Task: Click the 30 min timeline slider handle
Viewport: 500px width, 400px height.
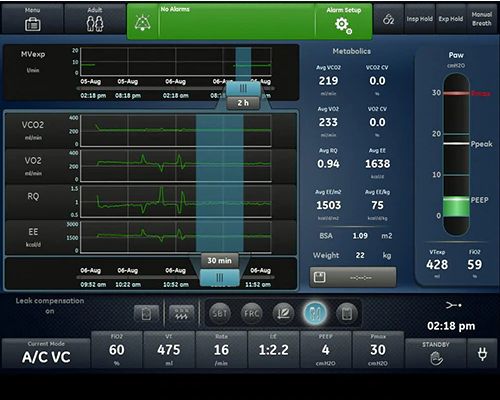Action: pyautogui.click(x=219, y=277)
